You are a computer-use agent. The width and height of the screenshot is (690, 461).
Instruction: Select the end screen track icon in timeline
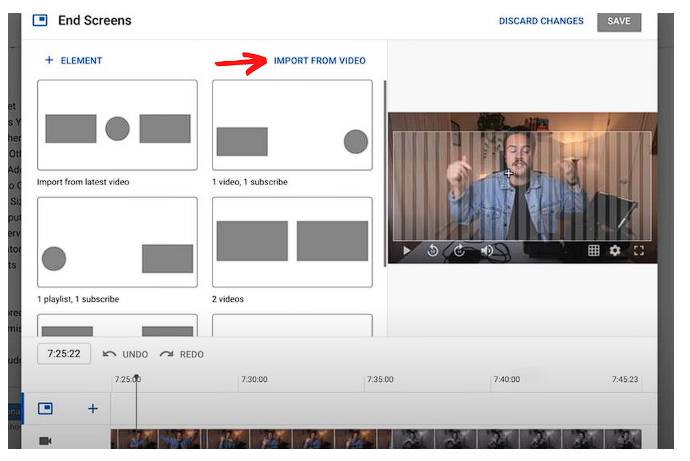coord(45,408)
